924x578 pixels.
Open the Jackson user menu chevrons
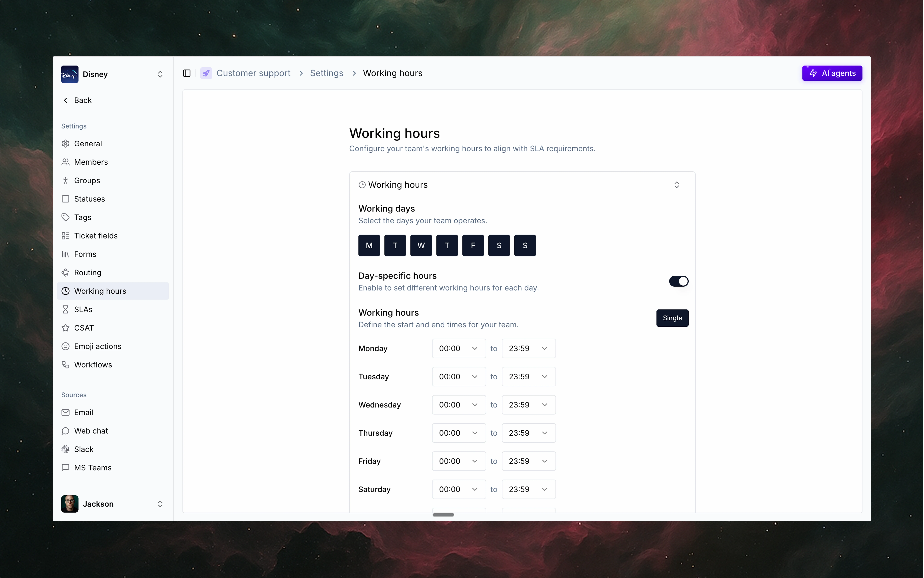point(160,504)
